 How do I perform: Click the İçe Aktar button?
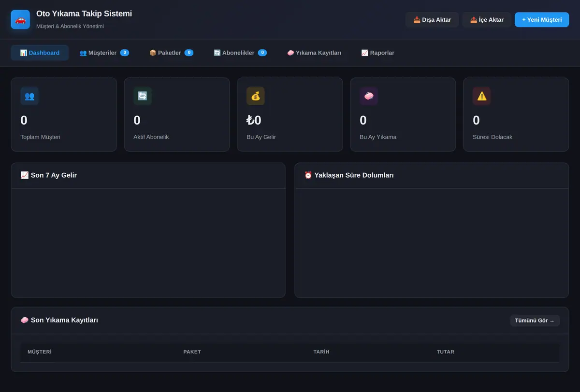(x=487, y=20)
